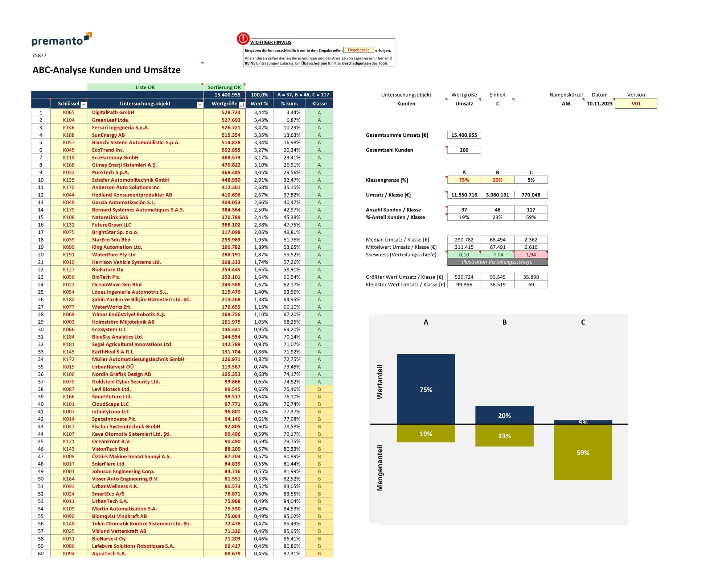Open the Wertgröße sort filter dropdown
Image resolution: width=706 pixels, height=588 pixels.
[242, 105]
